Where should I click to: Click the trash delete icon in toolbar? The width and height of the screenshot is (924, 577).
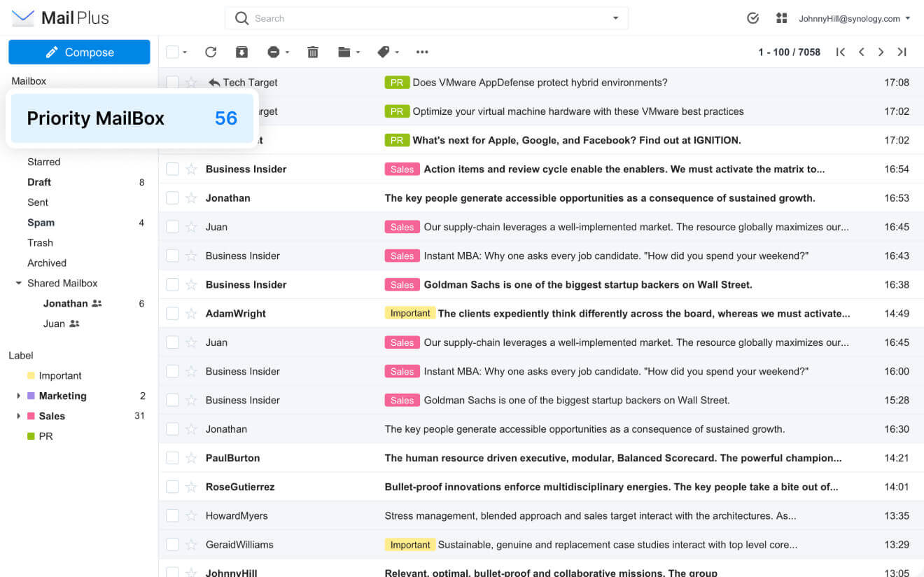313,52
